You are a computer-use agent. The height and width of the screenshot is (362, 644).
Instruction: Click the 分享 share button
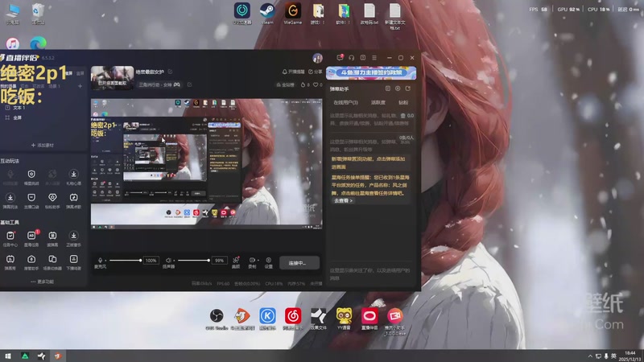pos(316,72)
